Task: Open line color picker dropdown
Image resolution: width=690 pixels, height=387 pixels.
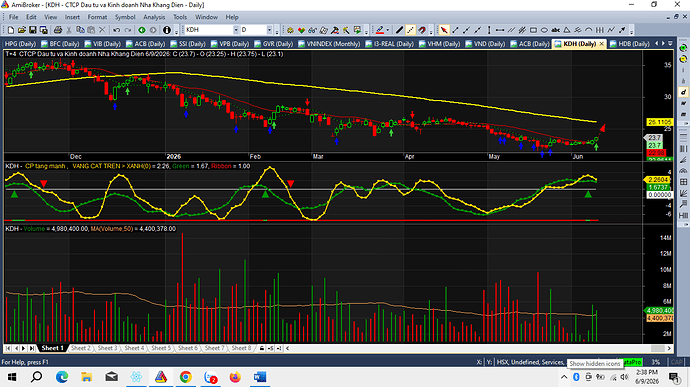Action: (387, 30)
